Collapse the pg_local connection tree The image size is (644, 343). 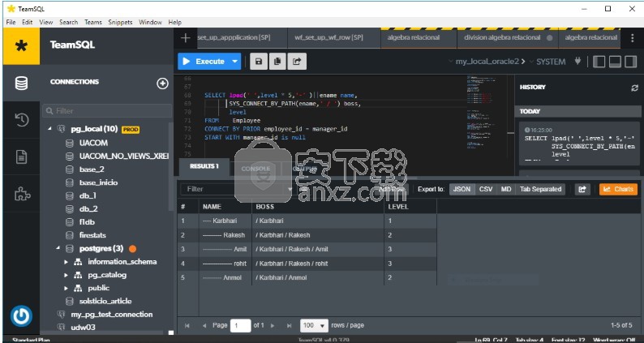pos(49,129)
